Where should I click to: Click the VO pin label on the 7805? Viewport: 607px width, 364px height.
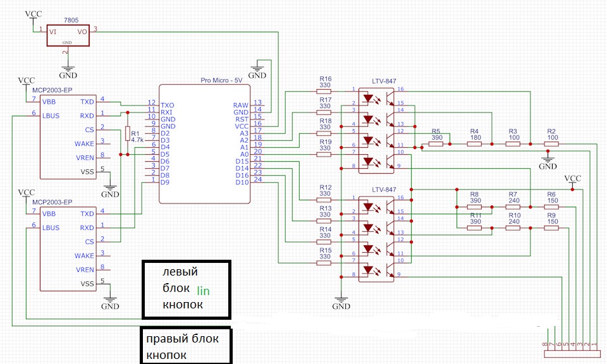82,32
